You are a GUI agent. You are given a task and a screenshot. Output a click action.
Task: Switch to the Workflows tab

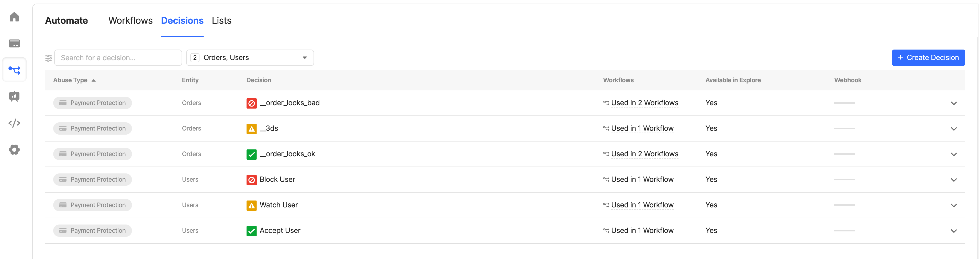point(130,20)
